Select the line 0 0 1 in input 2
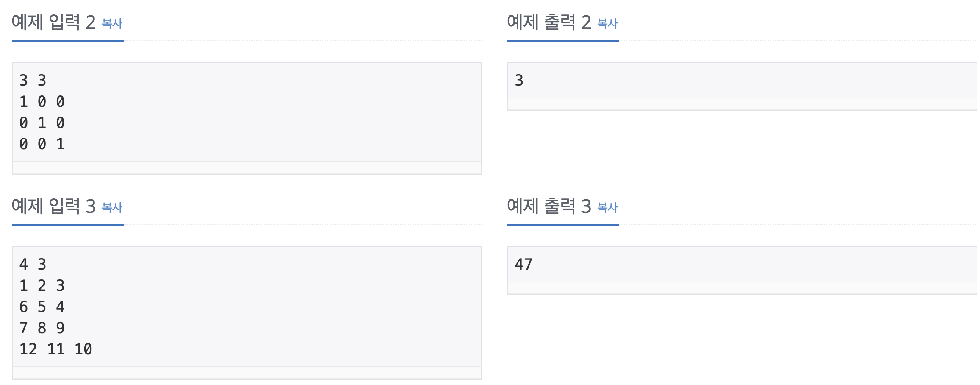980x385 pixels. [41, 144]
